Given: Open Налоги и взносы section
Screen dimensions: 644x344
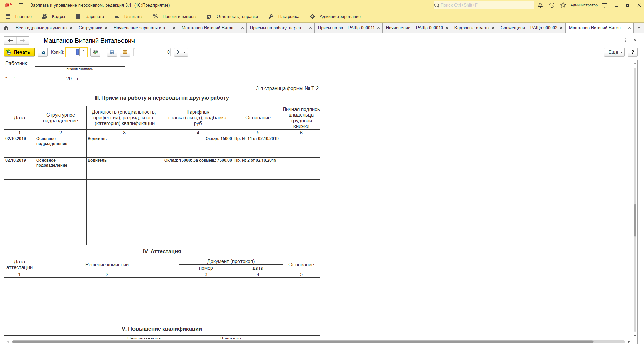Looking at the screenshot, I should (174, 17).
